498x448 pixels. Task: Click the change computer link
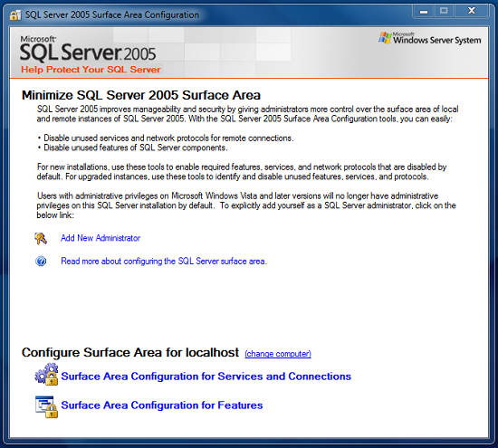278,354
